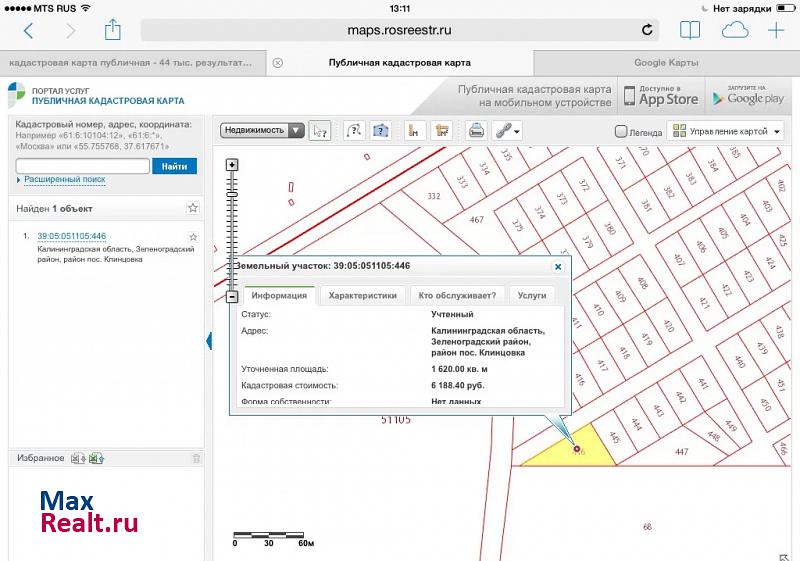The image size is (800, 561).
Task: Open the Кто обслуживает? tab
Action: click(x=457, y=295)
